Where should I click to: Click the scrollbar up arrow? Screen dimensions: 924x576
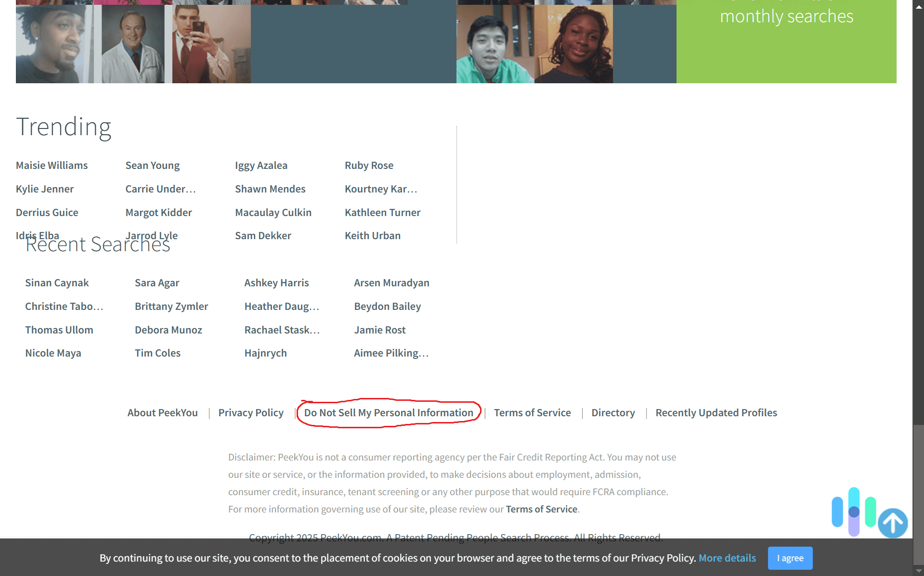coord(918,7)
